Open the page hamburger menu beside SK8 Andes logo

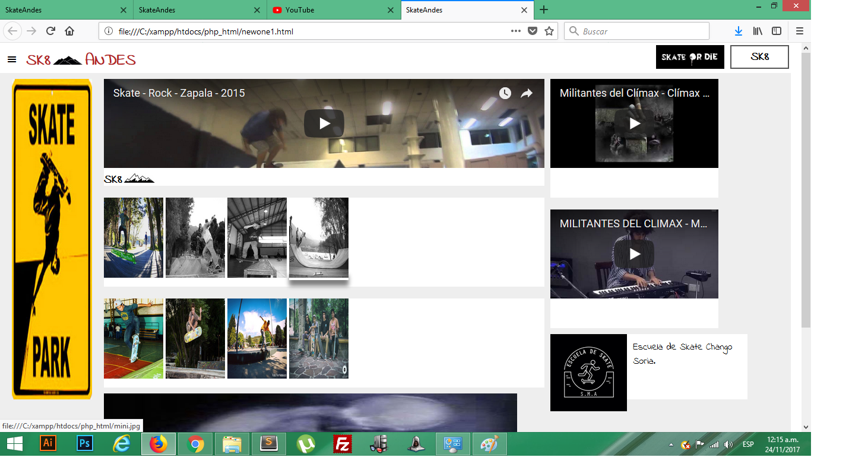click(x=12, y=59)
